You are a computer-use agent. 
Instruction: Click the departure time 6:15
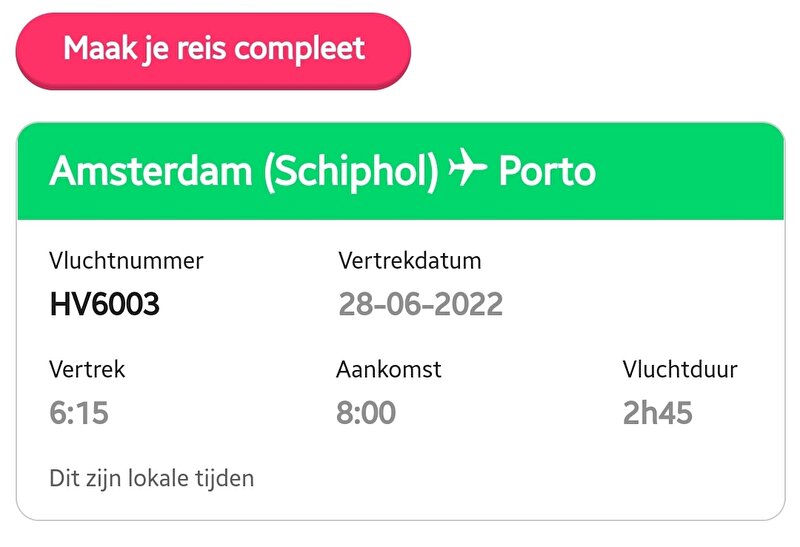pyautogui.click(x=79, y=413)
